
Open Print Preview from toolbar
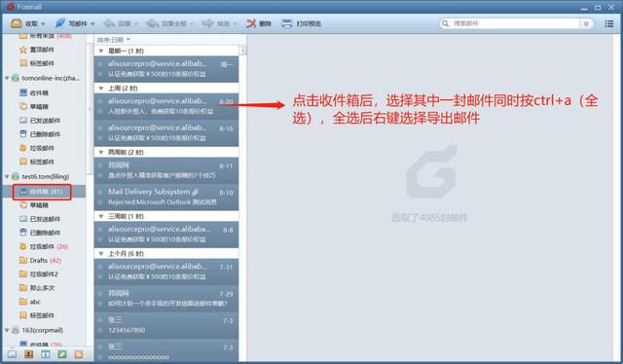click(x=302, y=23)
